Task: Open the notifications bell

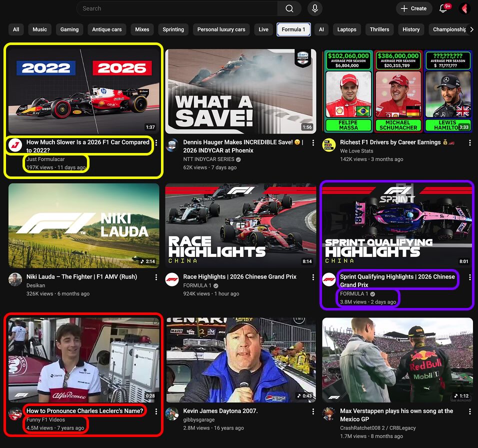Action: pyautogui.click(x=443, y=8)
